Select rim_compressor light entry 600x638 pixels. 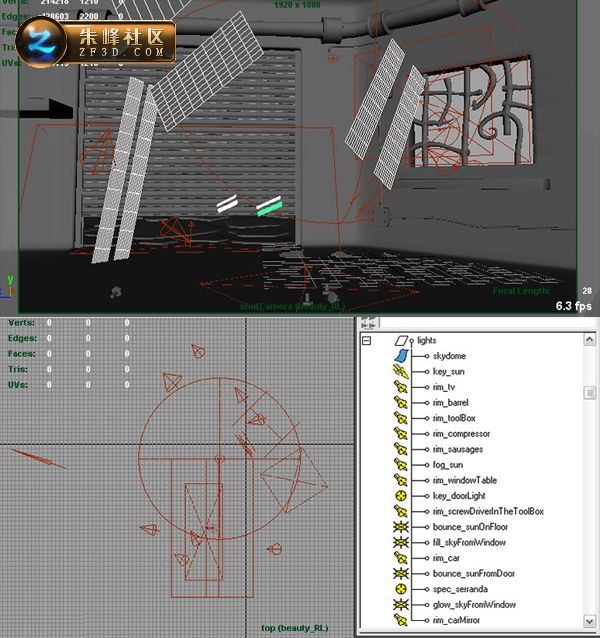[x=461, y=434]
